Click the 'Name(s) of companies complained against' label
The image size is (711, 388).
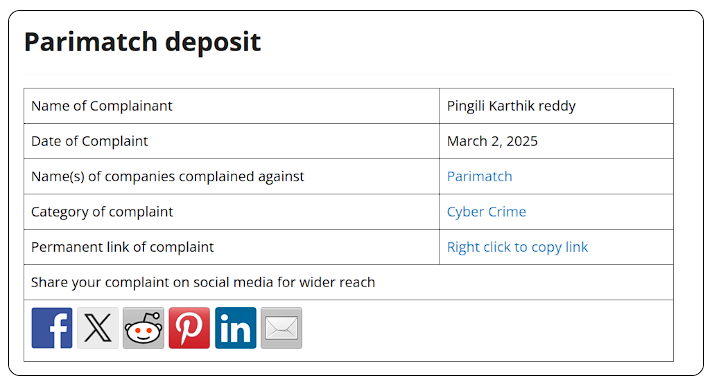[x=167, y=176]
